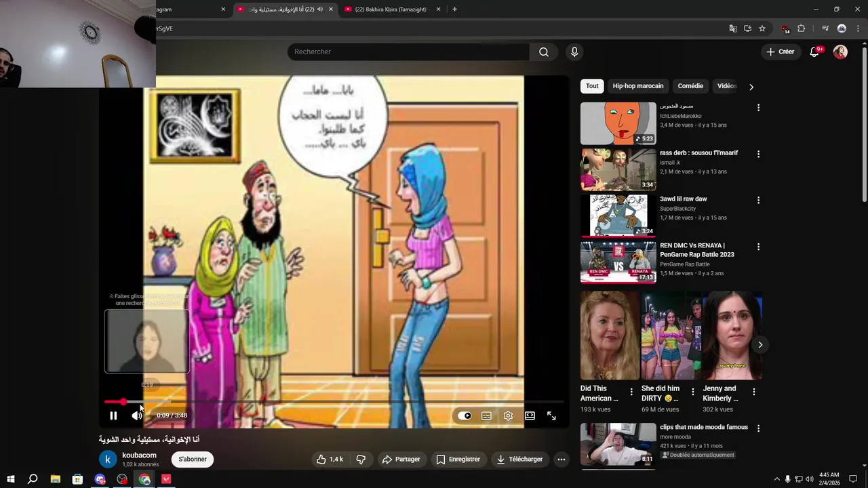
Task: Open the Chrome extensions puzzle icon
Action: [802, 28]
